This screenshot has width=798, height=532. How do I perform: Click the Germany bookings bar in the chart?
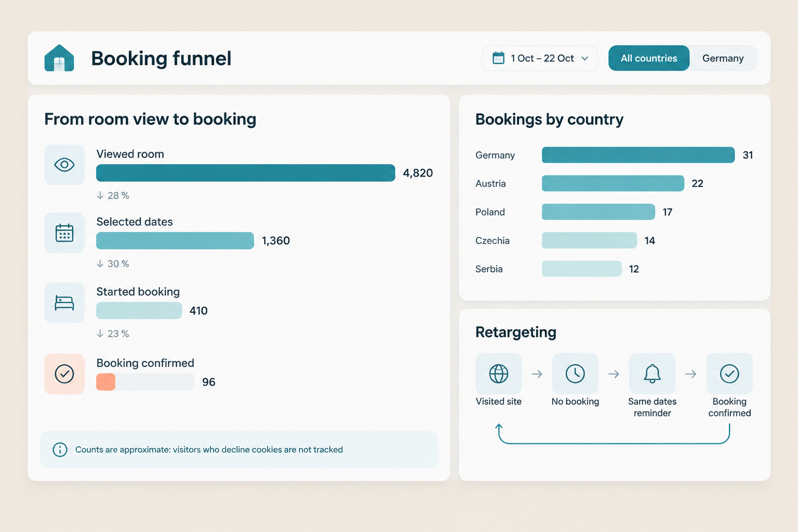point(638,155)
